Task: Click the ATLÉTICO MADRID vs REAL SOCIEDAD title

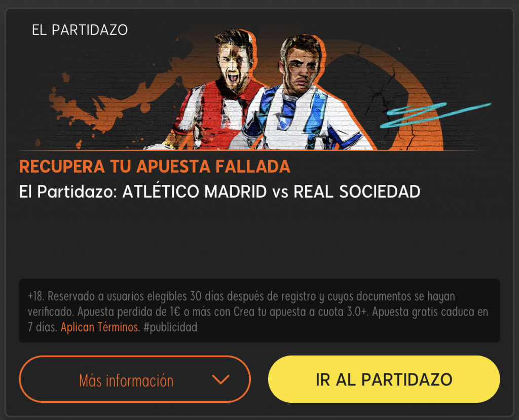Action: (x=271, y=192)
